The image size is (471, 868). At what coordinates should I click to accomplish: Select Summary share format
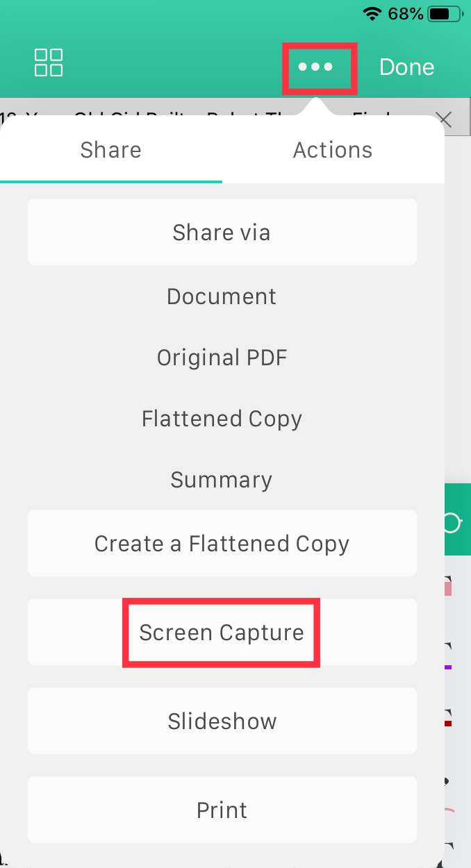coord(222,480)
